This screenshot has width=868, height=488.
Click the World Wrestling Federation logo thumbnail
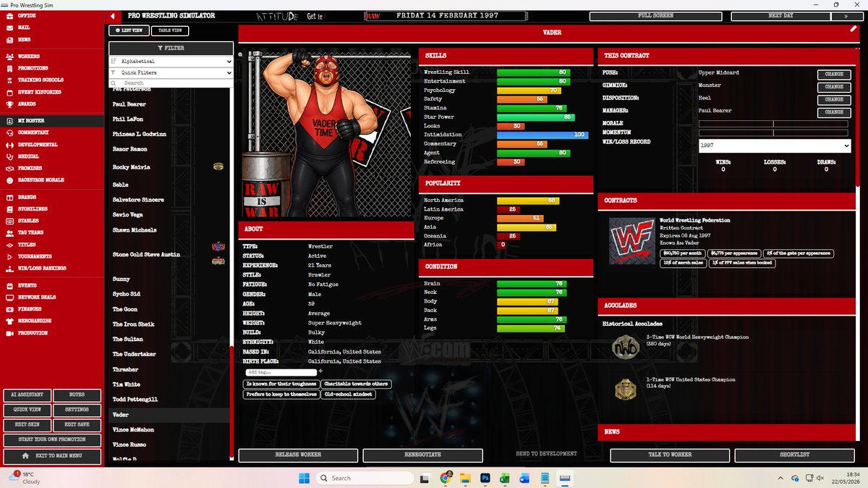[x=631, y=241]
